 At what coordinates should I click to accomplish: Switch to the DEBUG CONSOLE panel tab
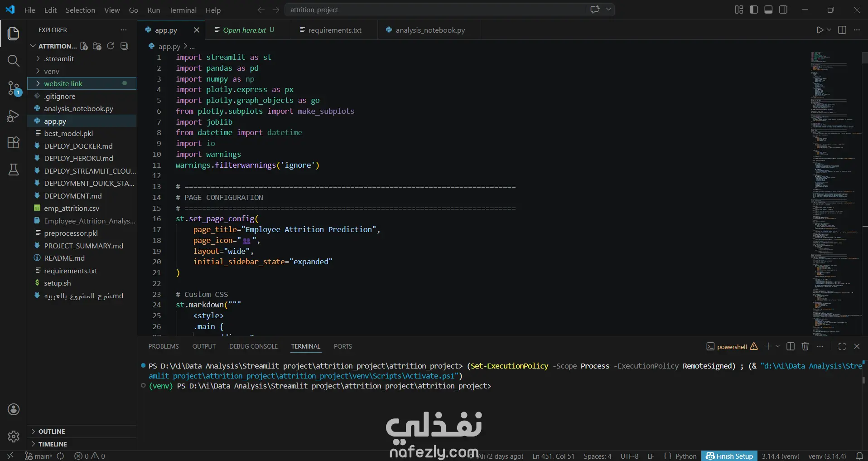(x=253, y=346)
